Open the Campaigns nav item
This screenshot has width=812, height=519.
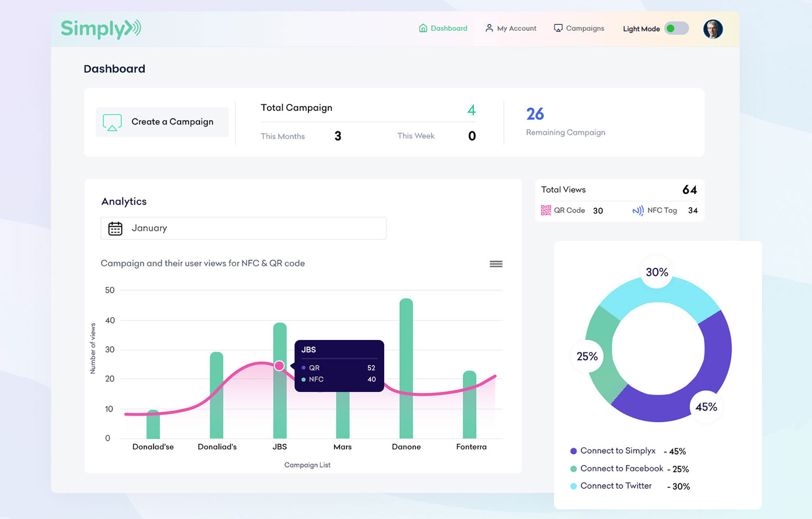[x=579, y=28]
